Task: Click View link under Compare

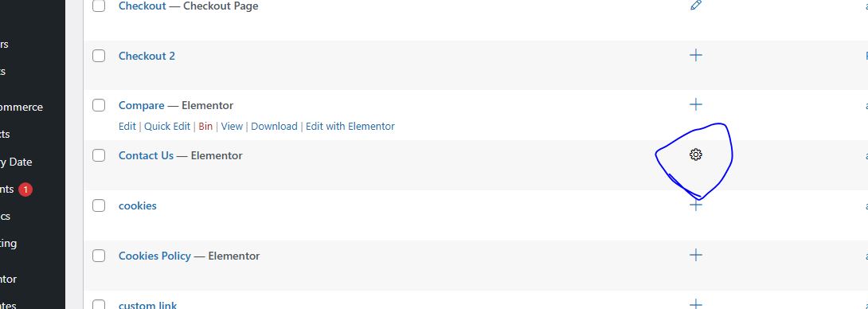Action: coord(232,127)
